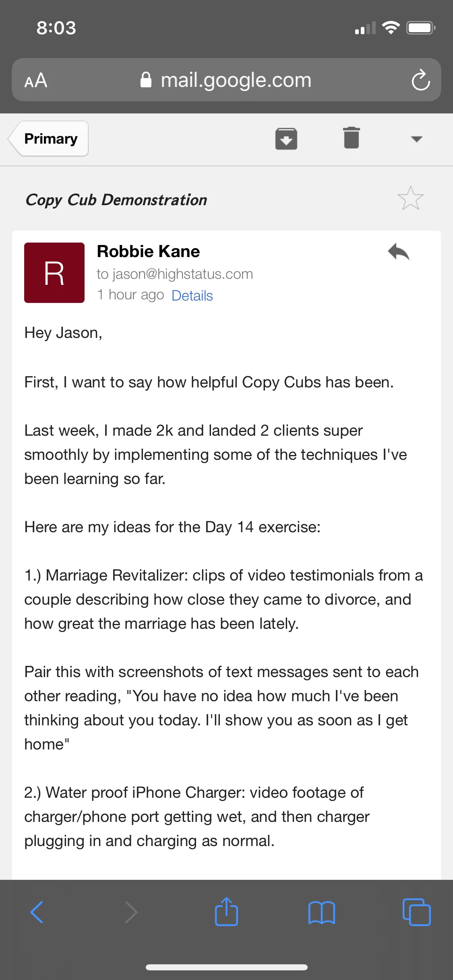The width and height of the screenshot is (453, 980).
Task: Tap the padlock icon in the URL bar
Action: 146,80
